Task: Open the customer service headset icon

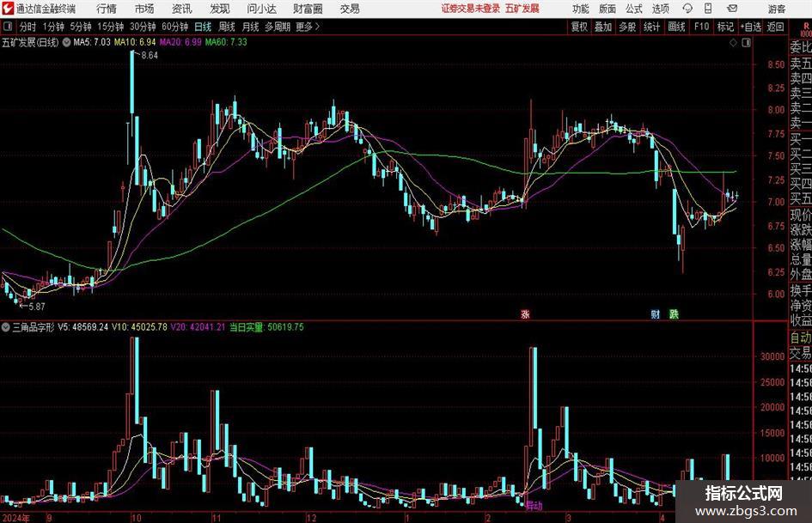Action: [x=687, y=9]
